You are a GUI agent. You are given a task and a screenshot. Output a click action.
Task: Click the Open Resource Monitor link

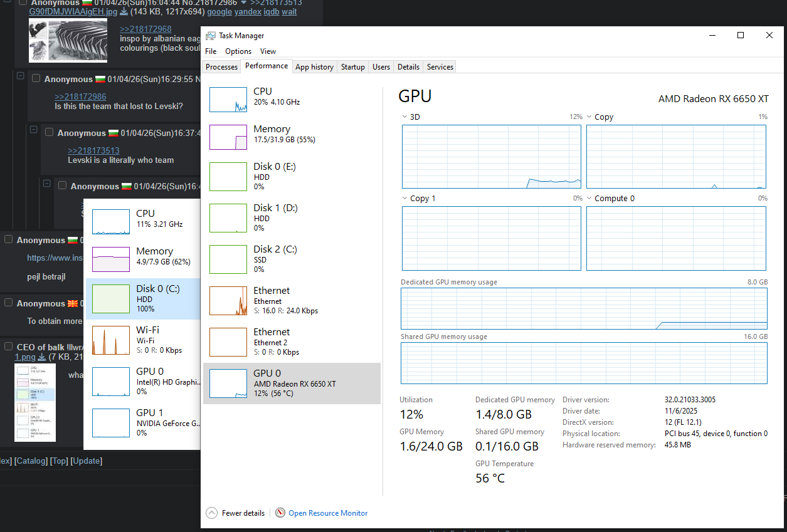[x=328, y=513]
